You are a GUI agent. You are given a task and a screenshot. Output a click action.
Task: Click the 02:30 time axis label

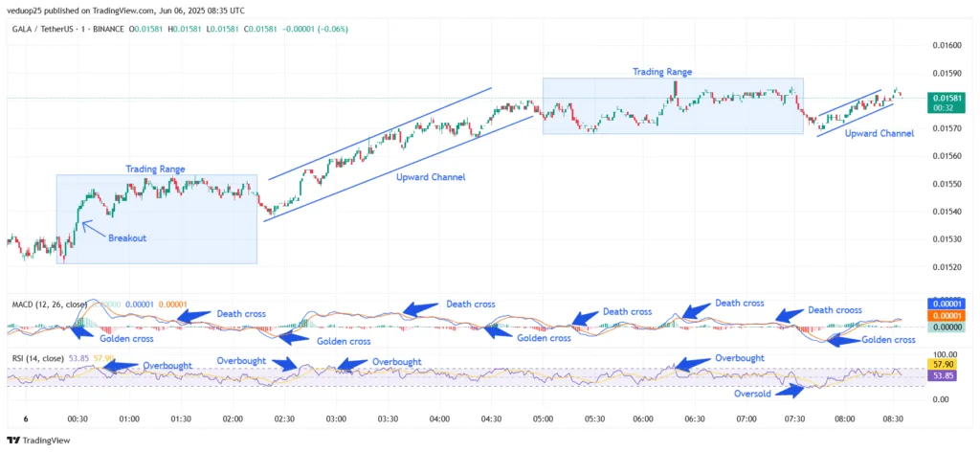coord(284,418)
